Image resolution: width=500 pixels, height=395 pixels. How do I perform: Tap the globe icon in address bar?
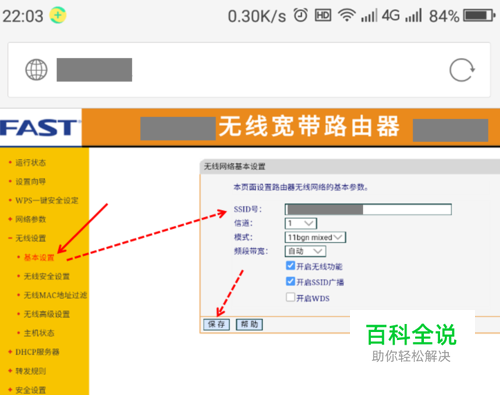pos(36,70)
